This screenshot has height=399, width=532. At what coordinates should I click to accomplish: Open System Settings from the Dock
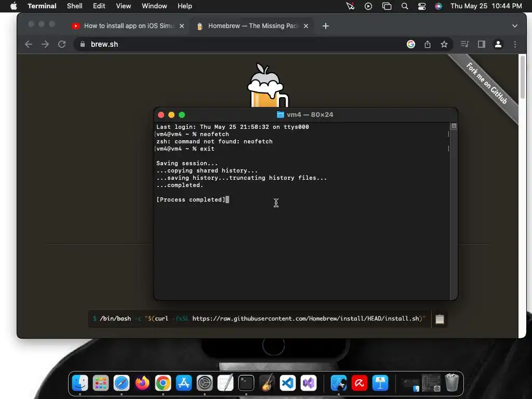click(205, 383)
